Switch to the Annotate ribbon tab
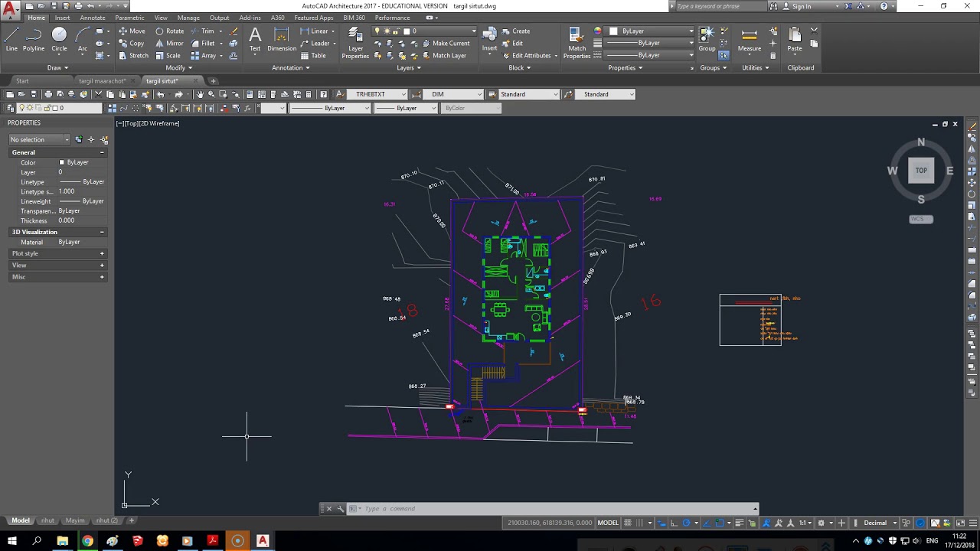This screenshot has width=980, height=551. 93,18
